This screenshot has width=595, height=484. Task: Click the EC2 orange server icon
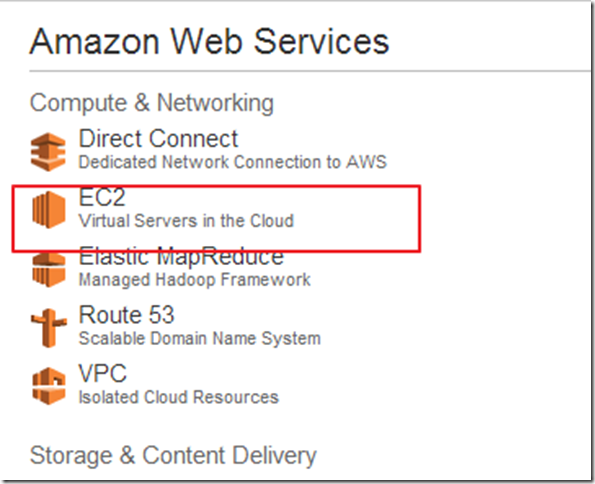(49, 210)
